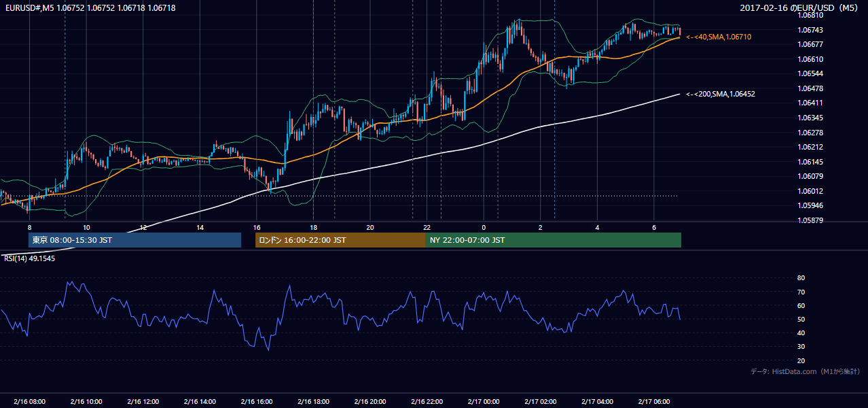The height and width of the screenshot is (408, 868).
Task: Click price level 1.06079 on axis
Action: click(810, 176)
